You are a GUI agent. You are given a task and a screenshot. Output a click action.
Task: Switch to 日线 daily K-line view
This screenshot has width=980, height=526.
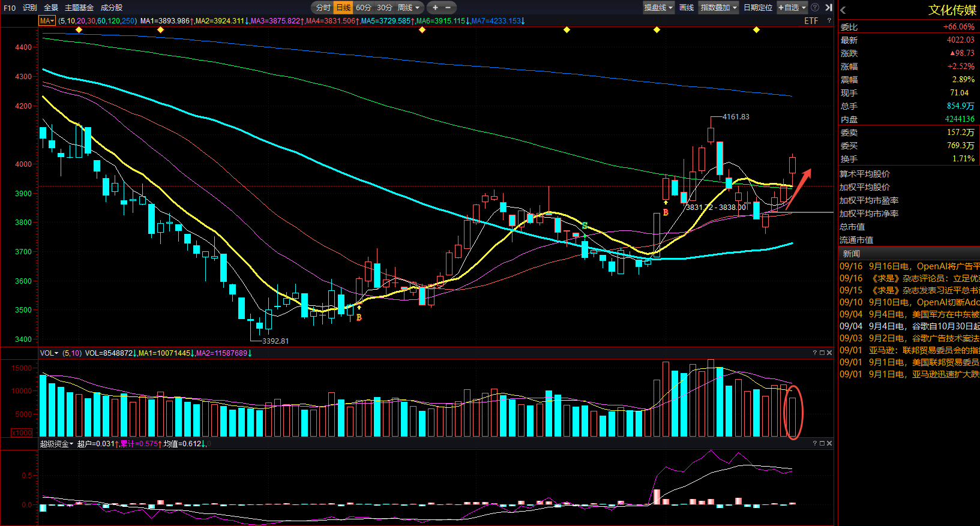pos(343,7)
